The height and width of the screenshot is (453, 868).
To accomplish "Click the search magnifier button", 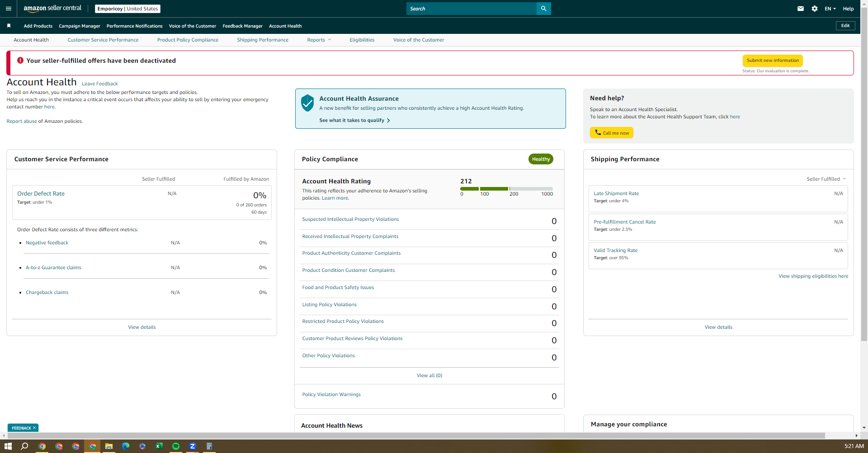I will point(543,9).
